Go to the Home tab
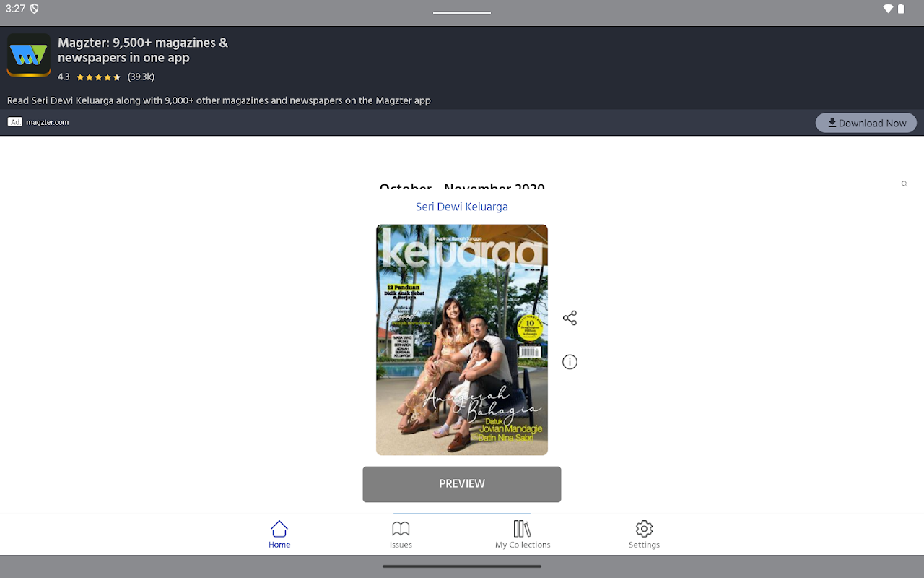This screenshot has width=924, height=578. [x=279, y=535]
